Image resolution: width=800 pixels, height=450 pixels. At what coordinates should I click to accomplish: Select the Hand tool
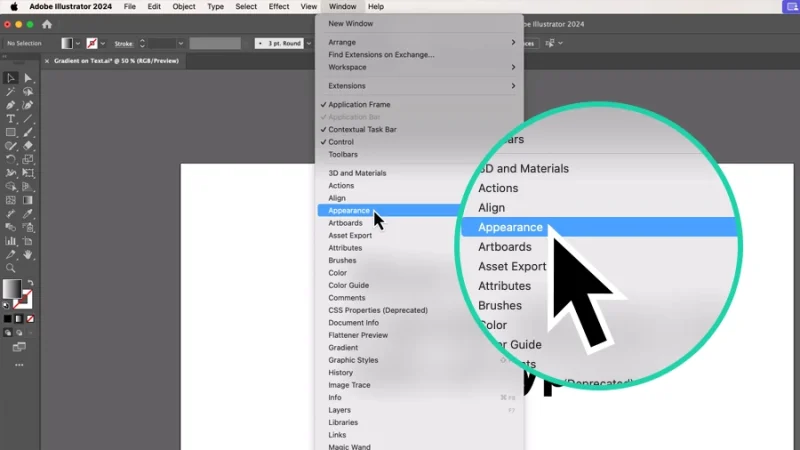tap(28, 254)
